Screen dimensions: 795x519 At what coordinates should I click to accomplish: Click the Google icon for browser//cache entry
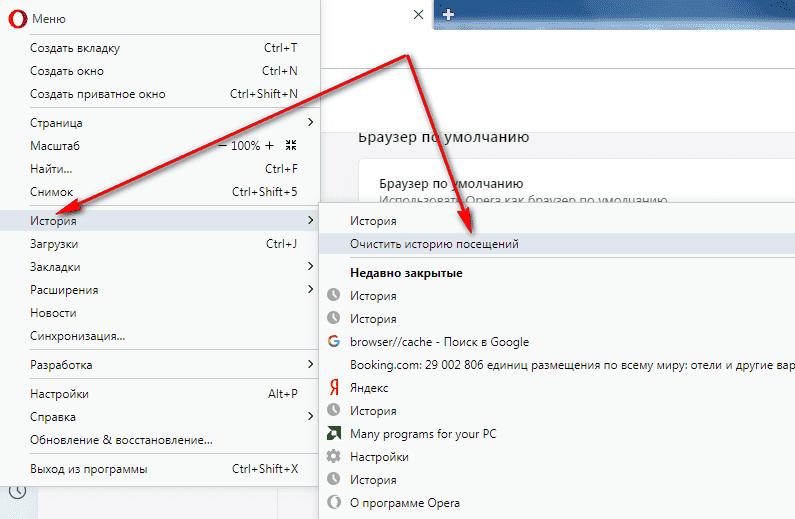[334, 342]
